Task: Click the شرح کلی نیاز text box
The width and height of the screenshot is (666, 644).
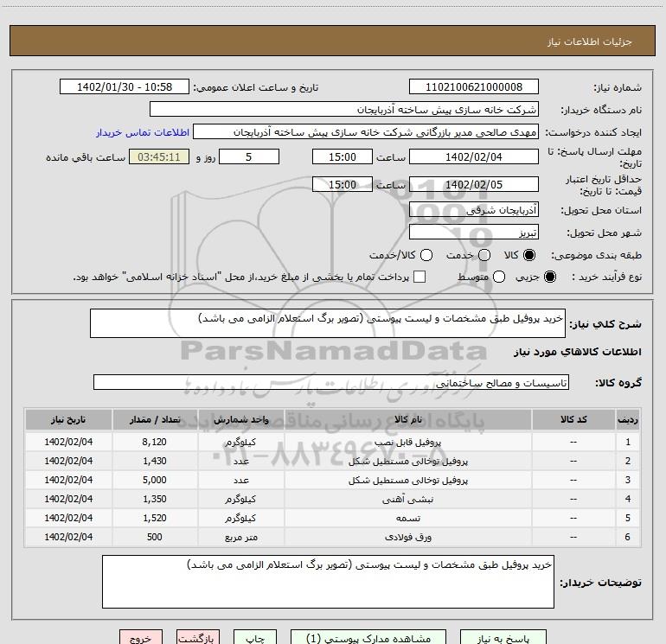Action: coord(328,323)
